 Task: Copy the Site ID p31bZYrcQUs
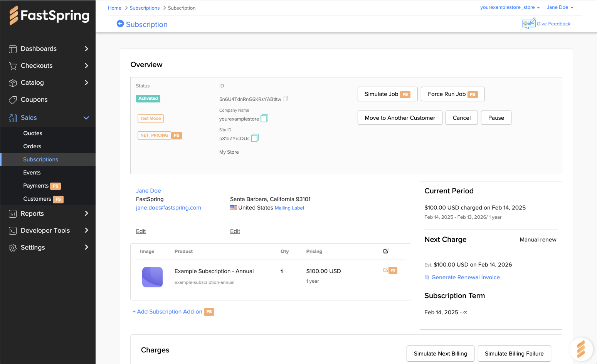click(x=255, y=138)
